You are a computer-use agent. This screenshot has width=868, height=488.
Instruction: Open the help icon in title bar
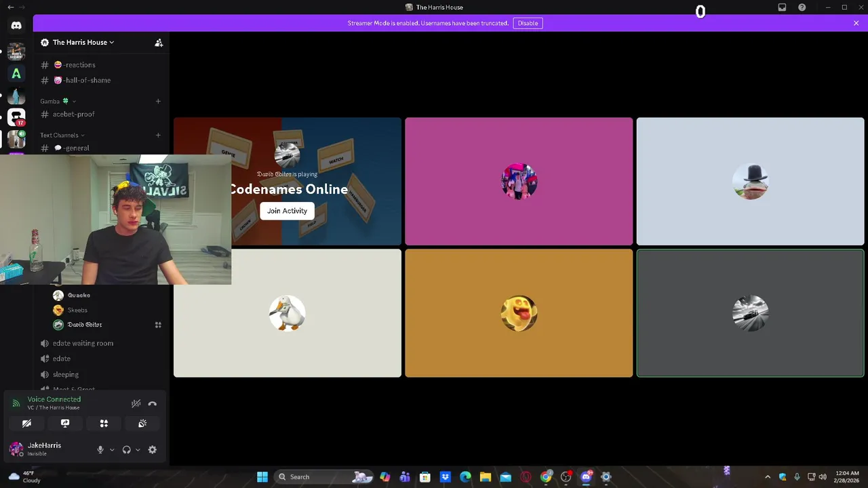pos(802,7)
